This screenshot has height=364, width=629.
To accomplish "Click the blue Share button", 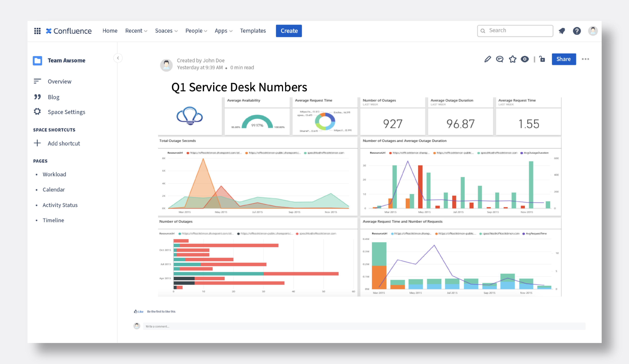I will coord(564,59).
